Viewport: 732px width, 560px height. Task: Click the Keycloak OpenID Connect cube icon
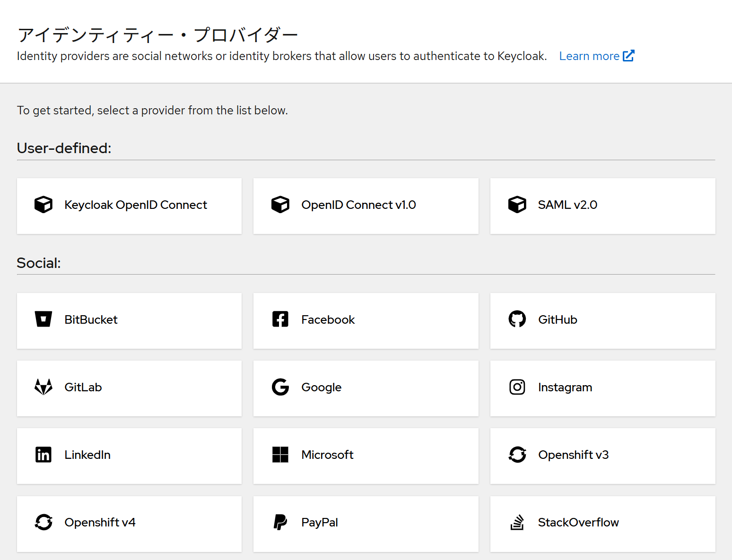coord(44,205)
